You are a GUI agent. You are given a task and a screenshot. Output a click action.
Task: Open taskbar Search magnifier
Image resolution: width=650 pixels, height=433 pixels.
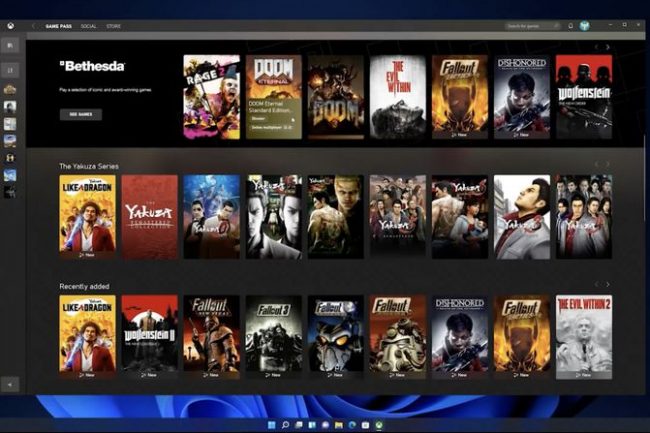click(285, 425)
